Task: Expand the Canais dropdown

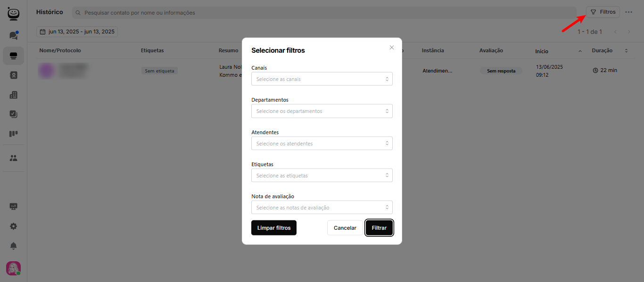Action: pyautogui.click(x=322, y=79)
